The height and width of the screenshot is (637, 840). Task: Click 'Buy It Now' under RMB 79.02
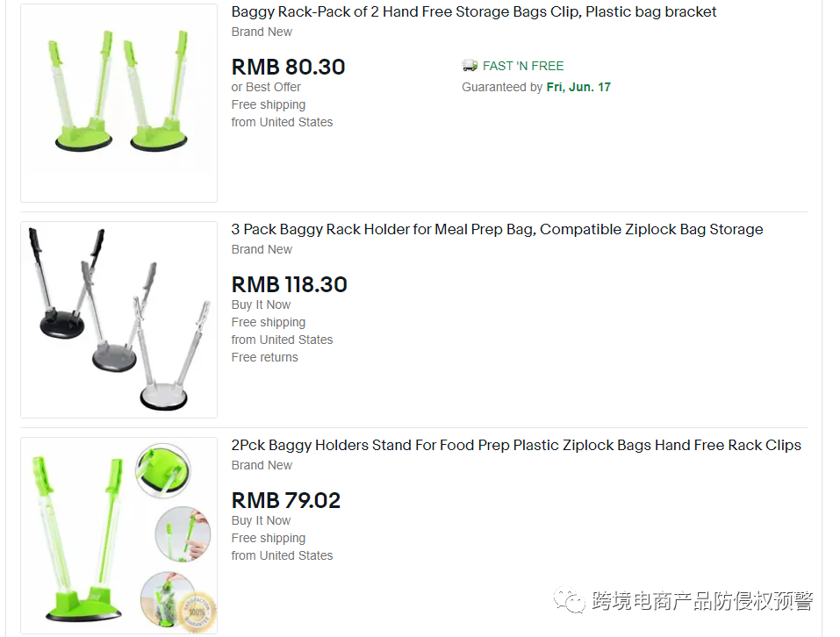coord(261,520)
